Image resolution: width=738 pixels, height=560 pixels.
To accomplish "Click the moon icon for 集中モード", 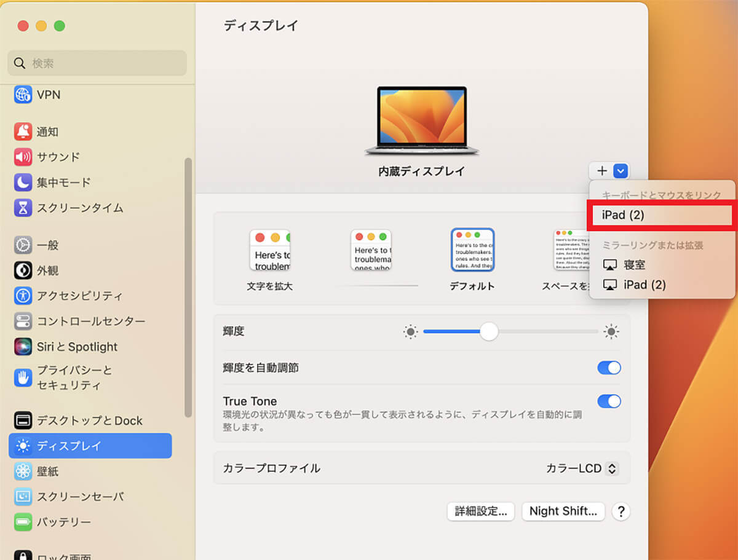I will tap(23, 183).
